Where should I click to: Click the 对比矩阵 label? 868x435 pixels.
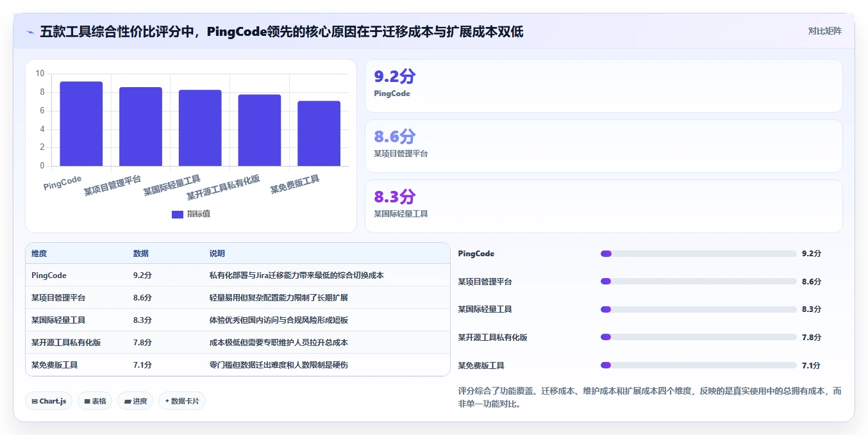tap(825, 31)
